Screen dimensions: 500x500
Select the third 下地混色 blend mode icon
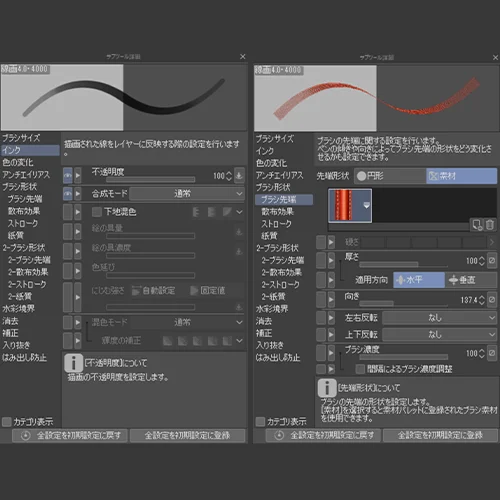point(227,212)
